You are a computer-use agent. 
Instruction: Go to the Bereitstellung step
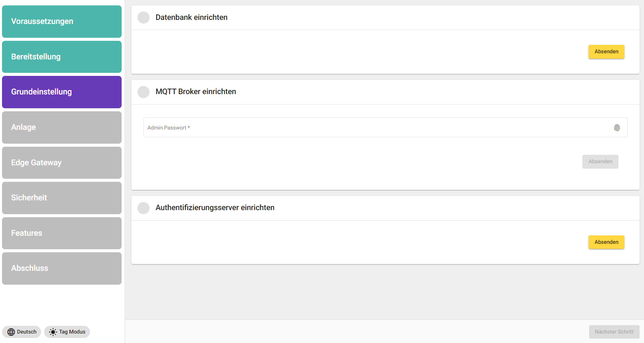(x=62, y=57)
